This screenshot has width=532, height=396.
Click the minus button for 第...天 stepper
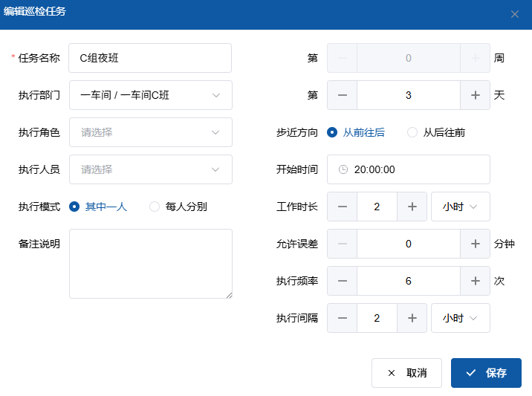pyautogui.click(x=343, y=95)
